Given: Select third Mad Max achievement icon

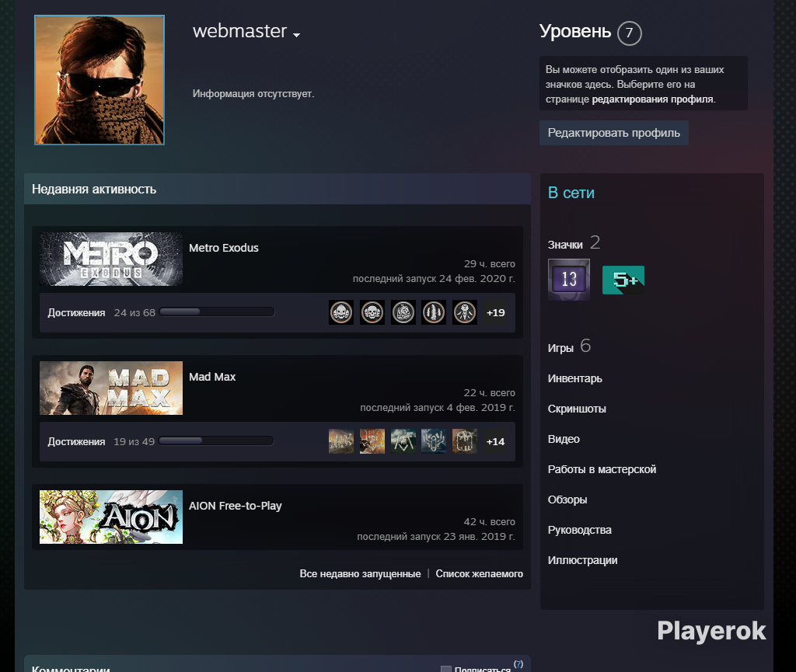Looking at the screenshot, I should (x=403, y=441).
